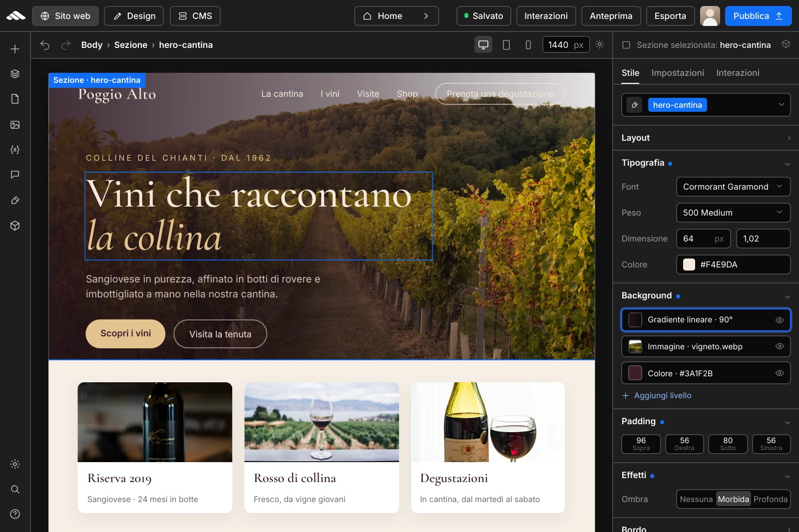Collapse the Padding section
The image size is (799, 532).
coord(788,422)
